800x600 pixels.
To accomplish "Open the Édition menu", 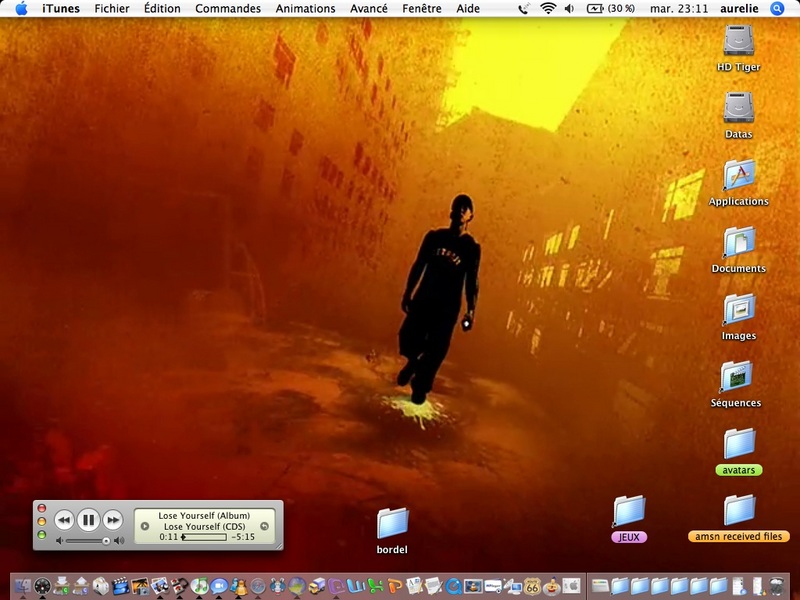I will [162, 9].
